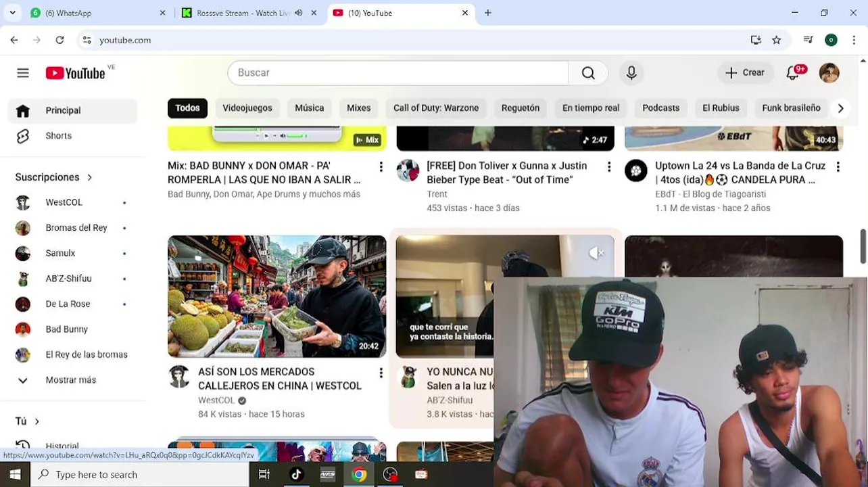Close the YouTube browser tab

[465, 13]
